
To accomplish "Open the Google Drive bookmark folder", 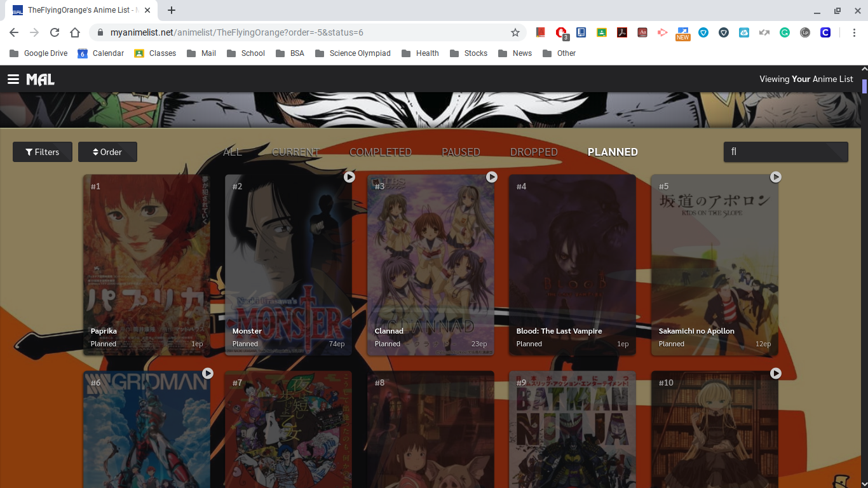I will click(38, 53).
